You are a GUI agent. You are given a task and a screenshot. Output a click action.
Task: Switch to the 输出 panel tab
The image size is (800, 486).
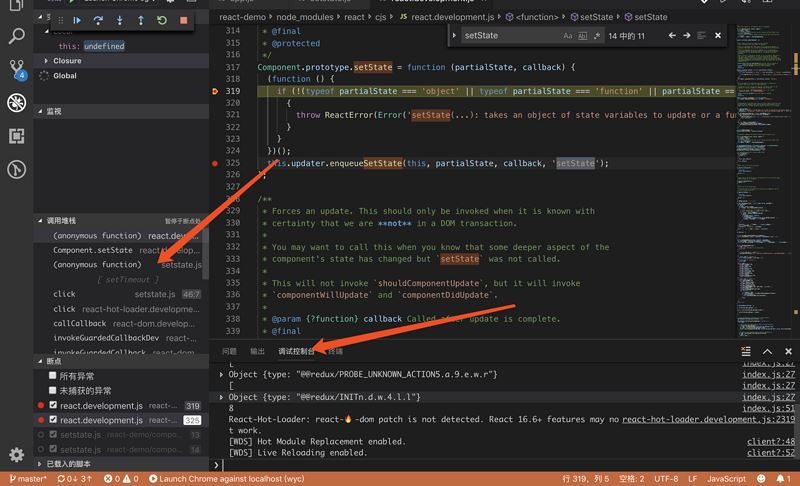pos(257,352)
